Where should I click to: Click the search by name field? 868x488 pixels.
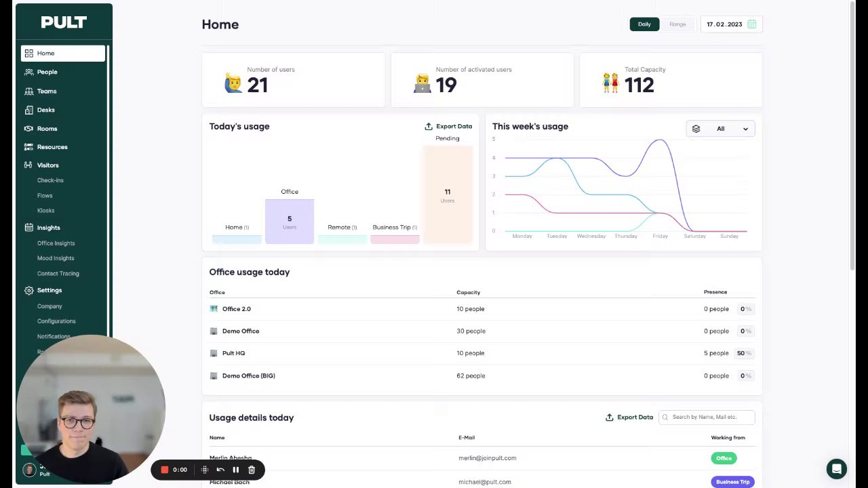707,417
